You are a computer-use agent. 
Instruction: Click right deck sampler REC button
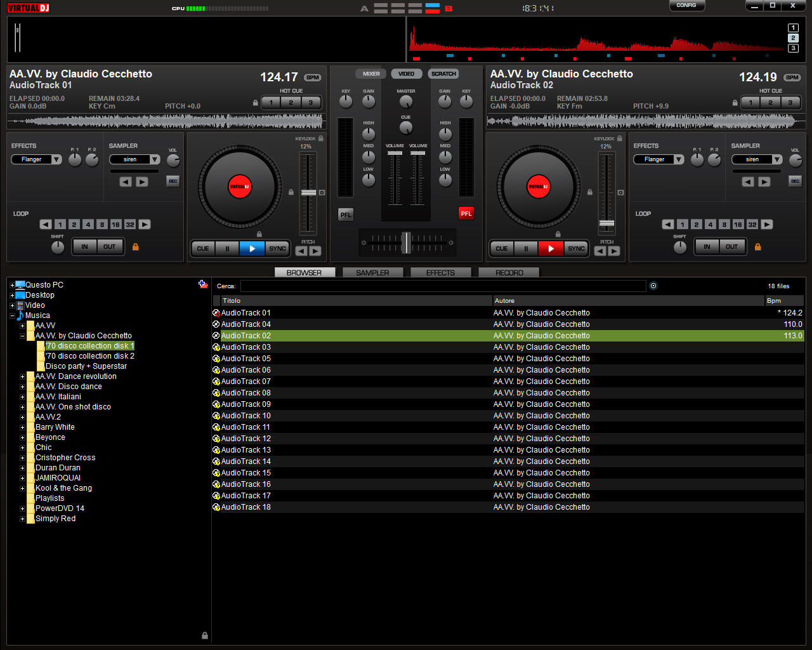point(795,182)
